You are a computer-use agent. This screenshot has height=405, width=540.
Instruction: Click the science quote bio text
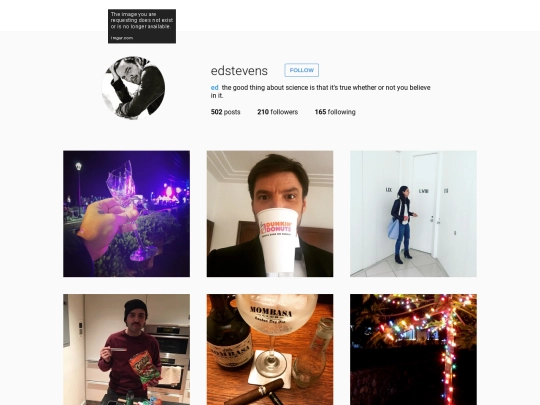pos(321,92)
